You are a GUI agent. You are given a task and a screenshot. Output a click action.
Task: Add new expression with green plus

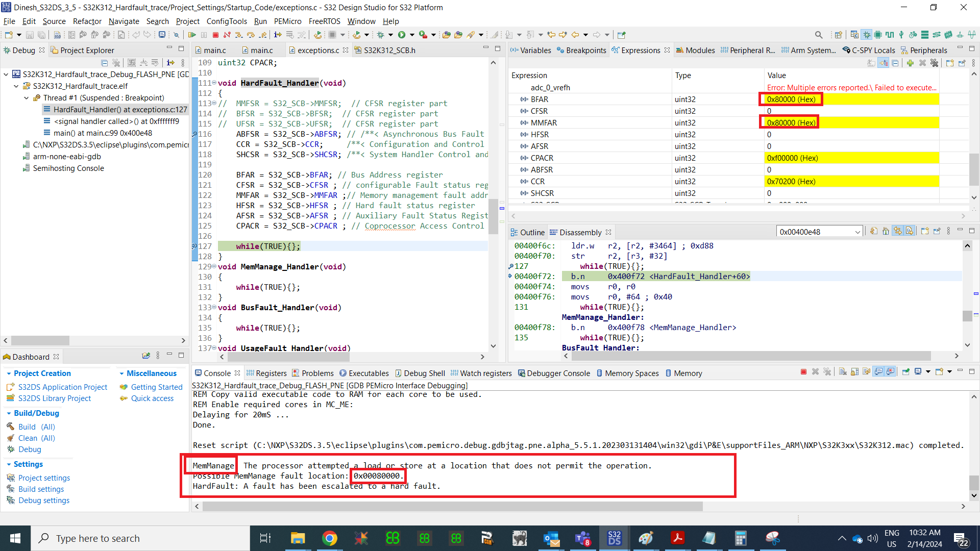[910, 63]
